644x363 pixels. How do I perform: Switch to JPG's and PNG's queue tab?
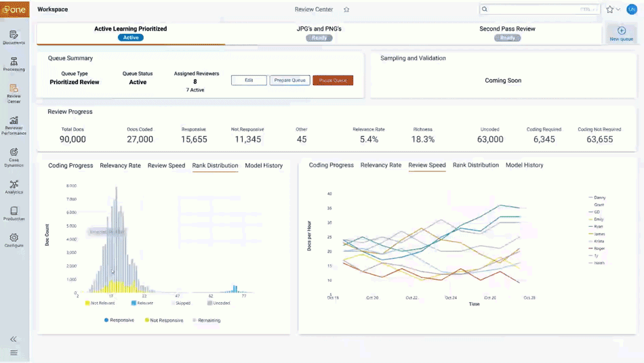pyautogui.click(x=319, y=33)
